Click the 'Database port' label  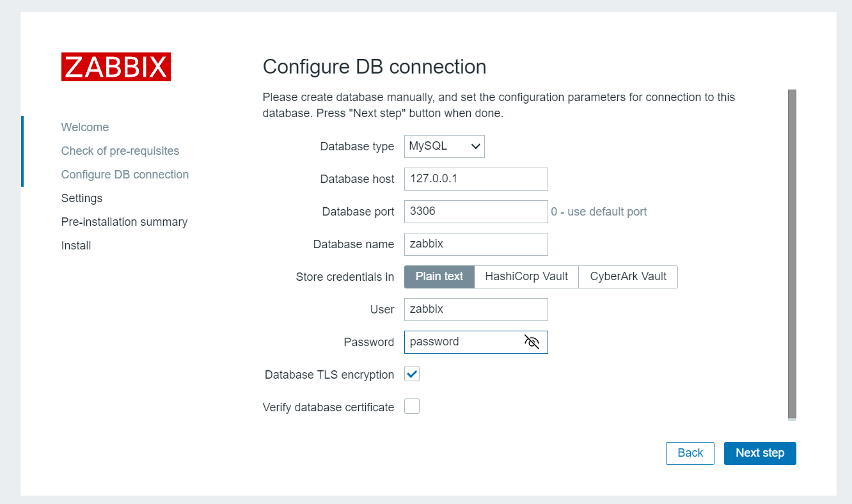point(358,212)
